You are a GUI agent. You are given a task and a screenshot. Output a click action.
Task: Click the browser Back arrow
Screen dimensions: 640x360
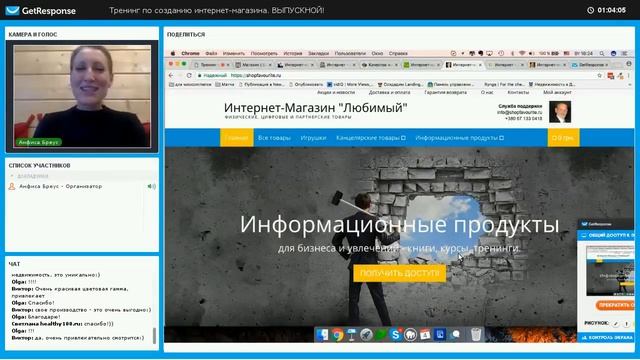(171, 76)
